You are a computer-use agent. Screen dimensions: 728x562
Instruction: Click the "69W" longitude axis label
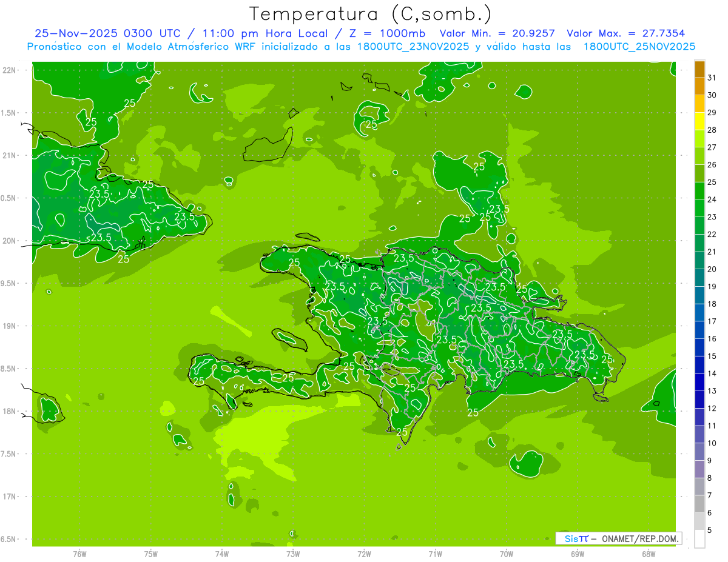coord(578,554)
